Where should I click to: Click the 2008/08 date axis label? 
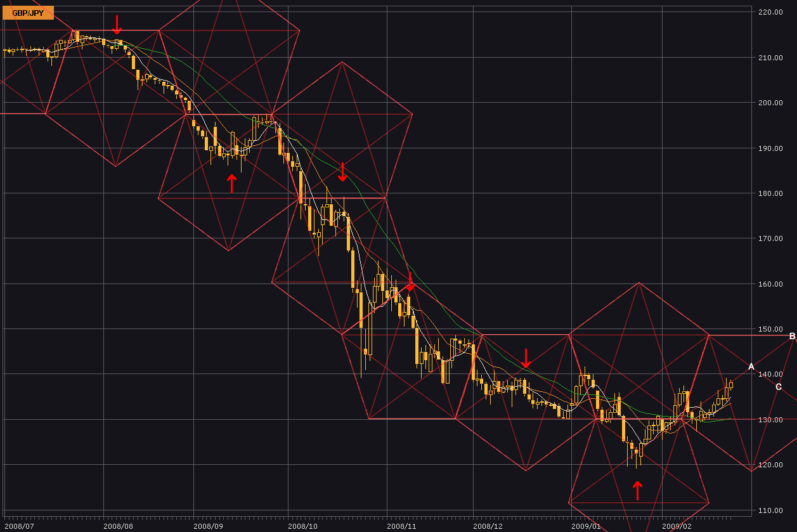point(119,526)
